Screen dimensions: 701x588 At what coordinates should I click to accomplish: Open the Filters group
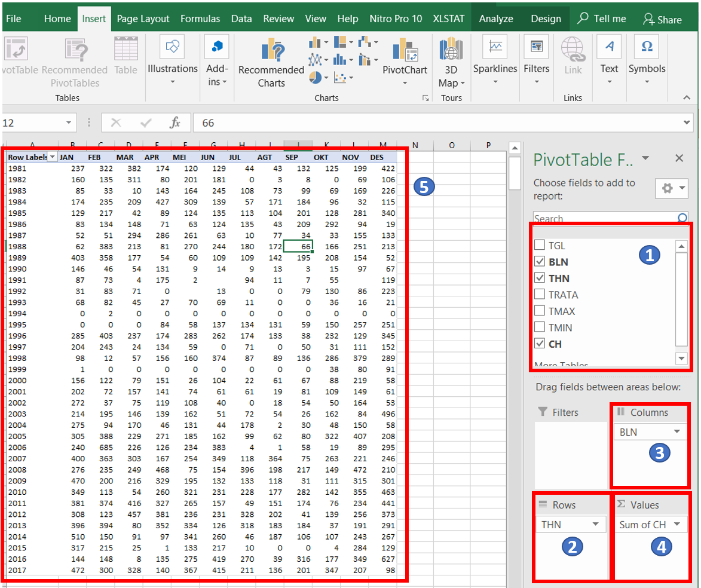click(x=536, y=60)
